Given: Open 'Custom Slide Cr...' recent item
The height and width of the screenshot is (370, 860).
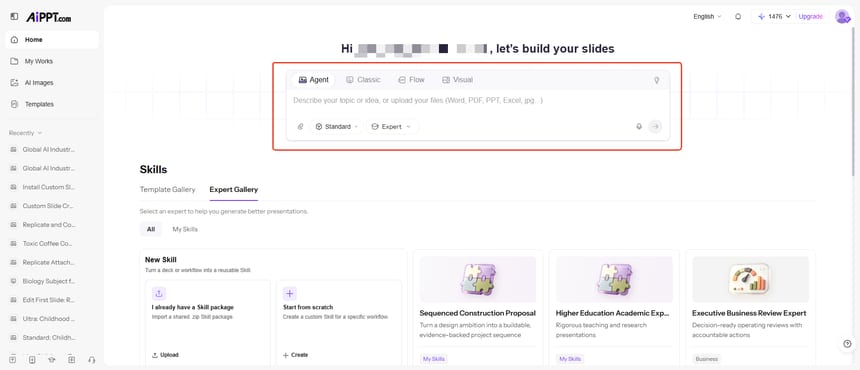Looking at the screenshot, I should coord(48,206).
